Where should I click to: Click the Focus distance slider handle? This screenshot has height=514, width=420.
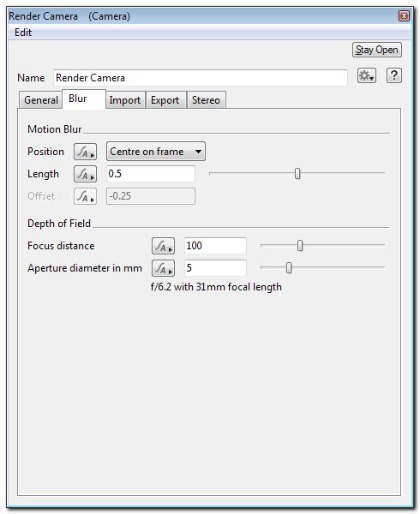300,246
